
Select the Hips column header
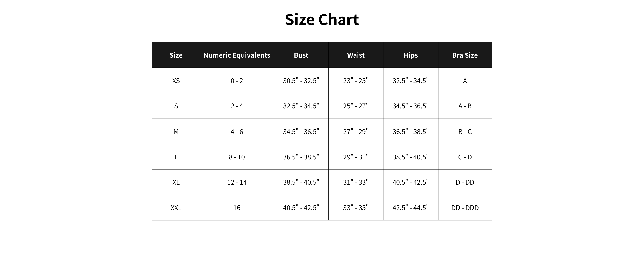[x=411, y=55]
